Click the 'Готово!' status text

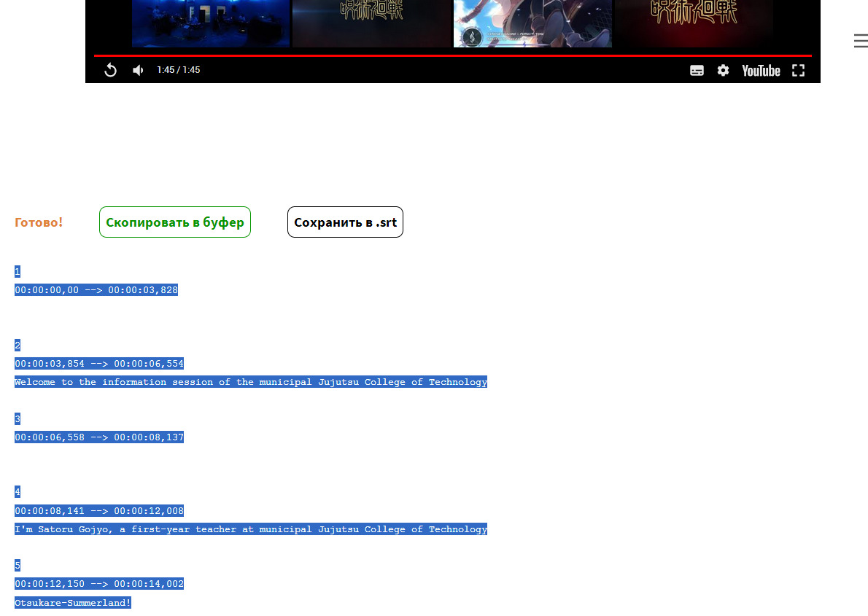click(39, 222)
